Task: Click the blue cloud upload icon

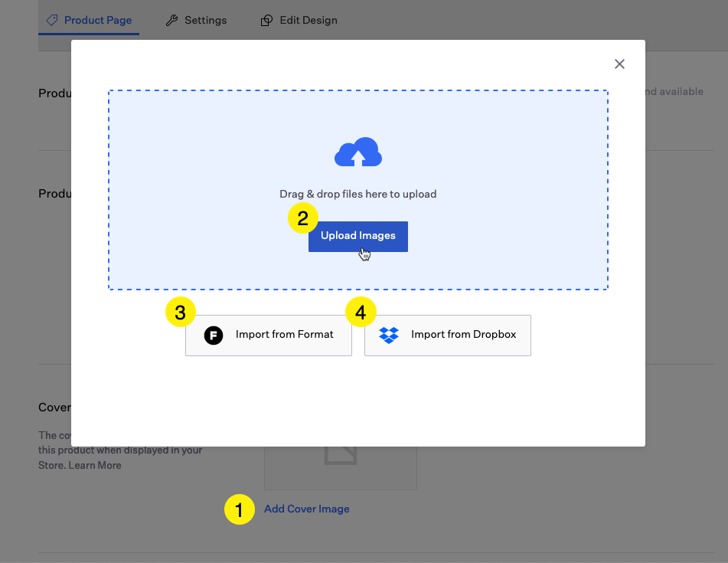Action: tap(358, 152)
